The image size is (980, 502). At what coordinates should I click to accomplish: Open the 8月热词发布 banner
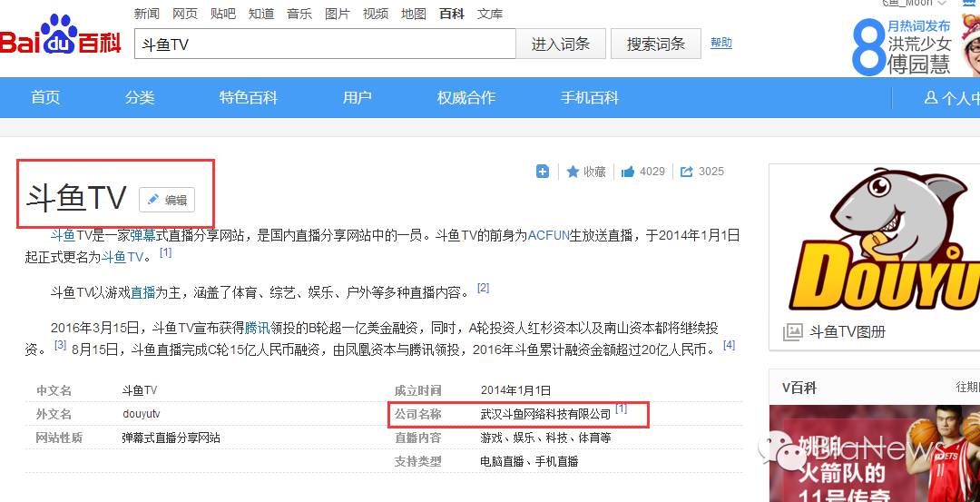tap(916, 45)
